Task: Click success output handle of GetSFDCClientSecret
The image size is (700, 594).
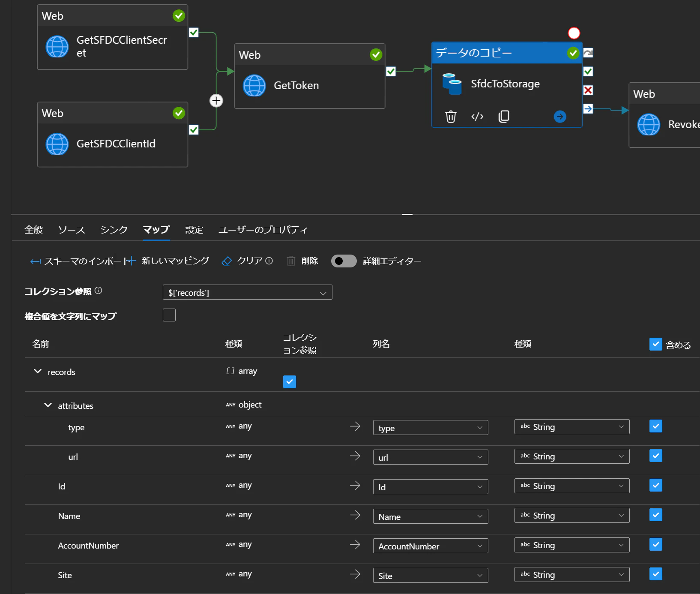Action: pos(194,33)
